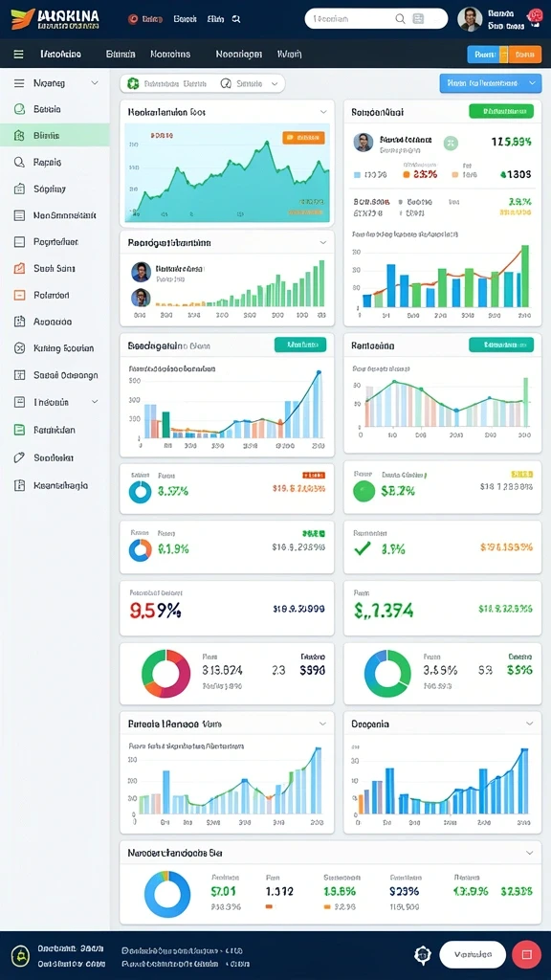Open the second item in top navigation bar
Screen dimensions: 551x980
click(x=121, y=55)
